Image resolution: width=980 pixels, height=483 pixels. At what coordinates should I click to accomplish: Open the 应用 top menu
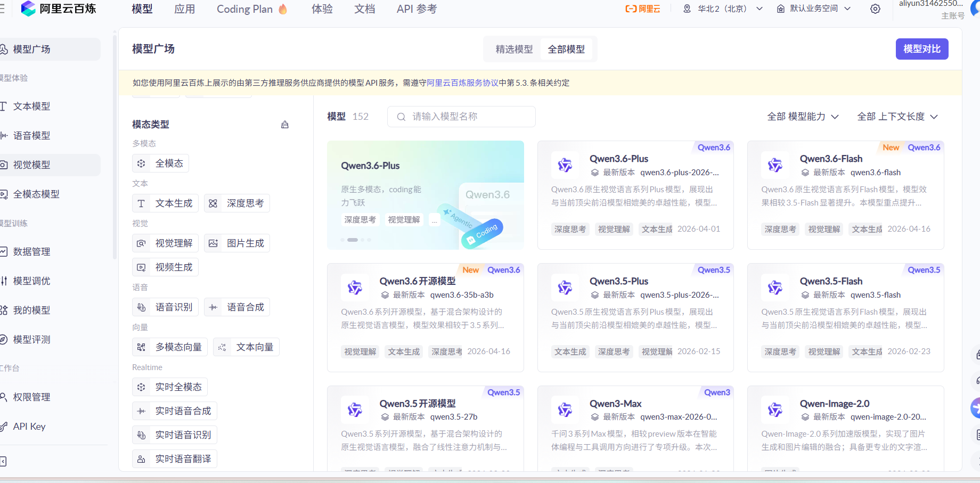coord(185,9)
